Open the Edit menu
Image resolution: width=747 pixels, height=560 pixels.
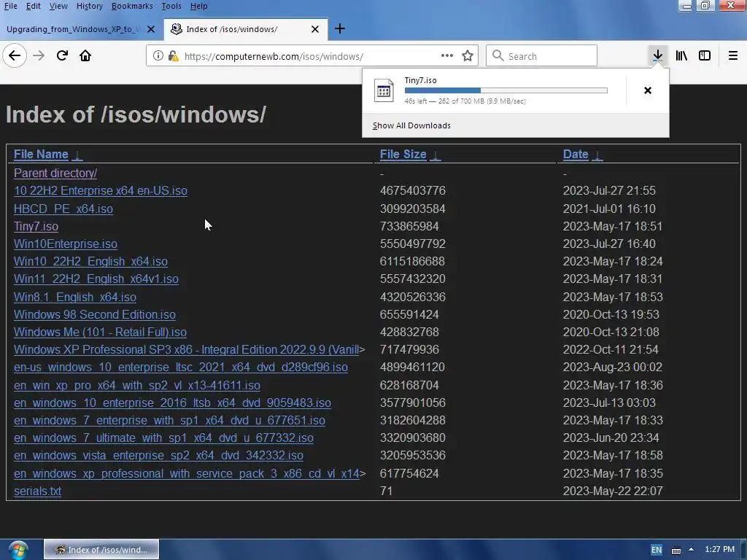33,6
